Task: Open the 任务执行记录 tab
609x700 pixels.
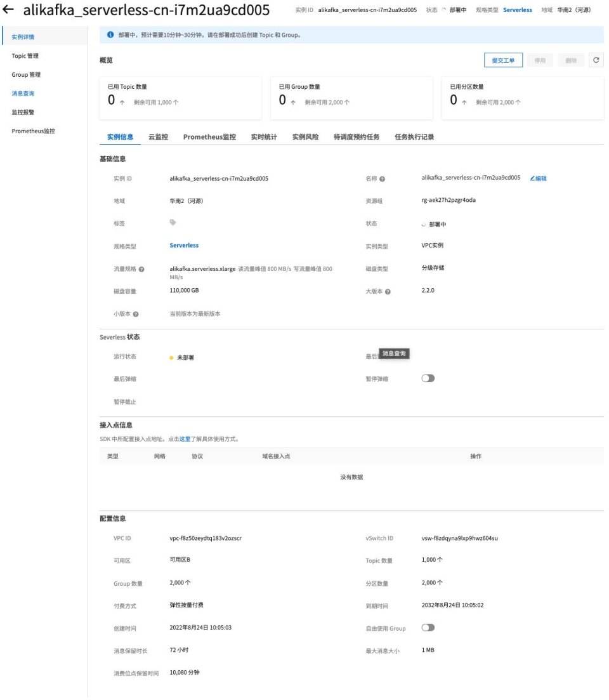Action: tap(414, 137)
